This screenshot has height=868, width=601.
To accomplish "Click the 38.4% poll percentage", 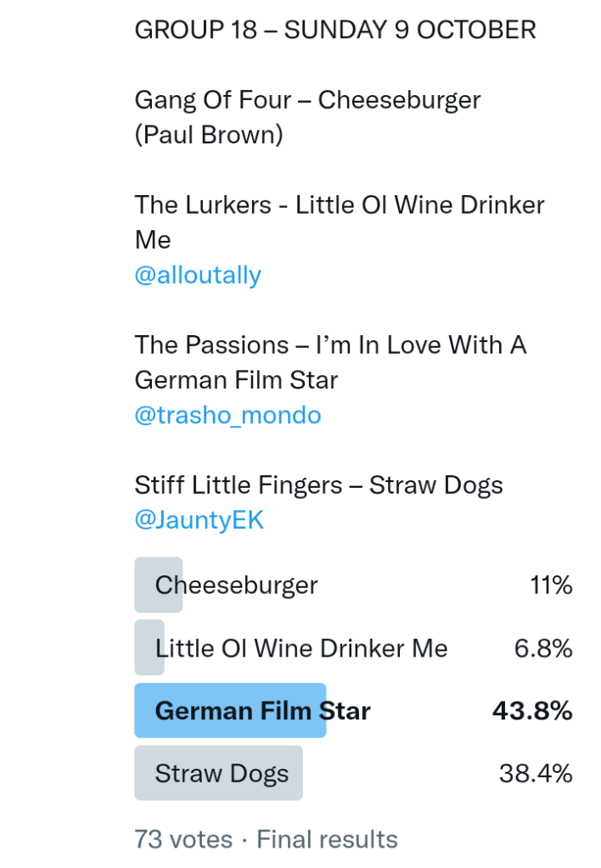I will pyautogui.click(x=535, y=773).
